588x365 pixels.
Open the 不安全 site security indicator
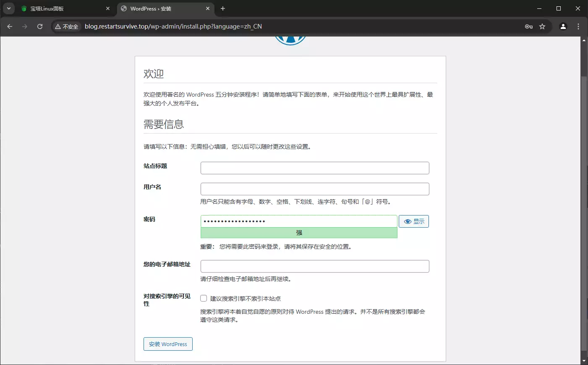coord(67,26)
